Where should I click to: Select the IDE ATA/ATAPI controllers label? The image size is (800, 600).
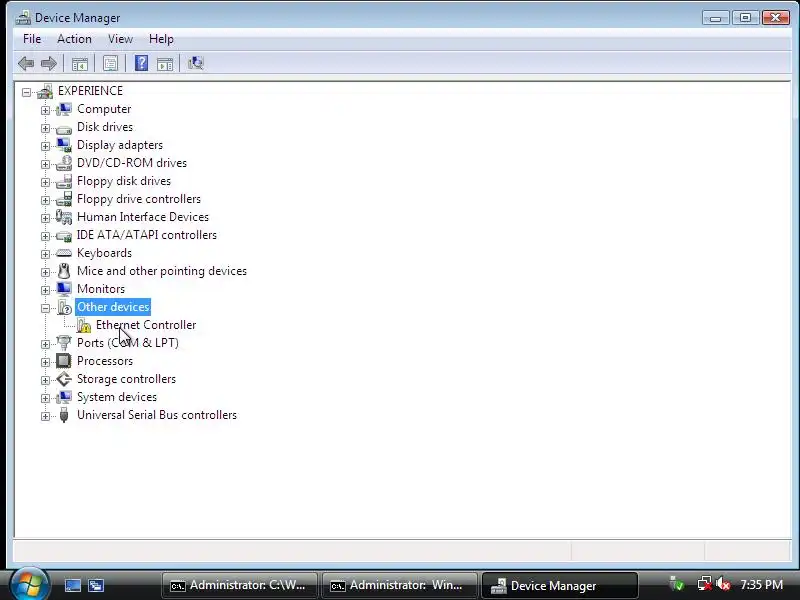pos(147,235)
